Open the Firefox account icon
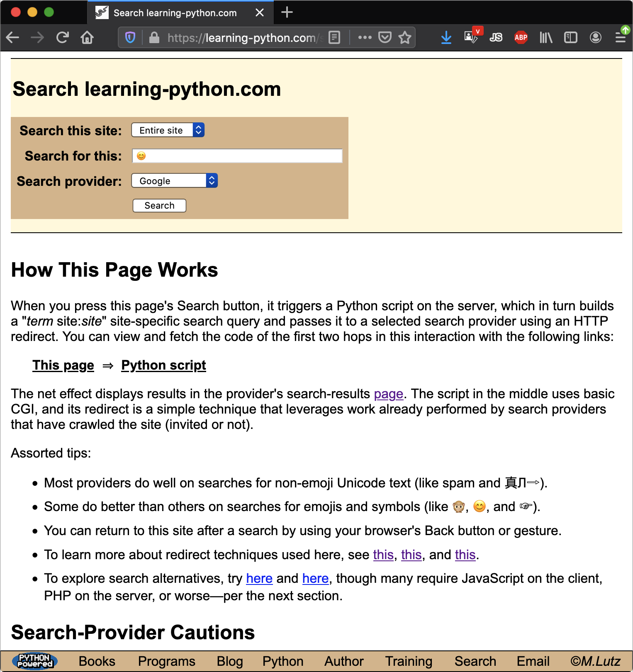The height and width of the screenshot is (672, 633). 596,38
